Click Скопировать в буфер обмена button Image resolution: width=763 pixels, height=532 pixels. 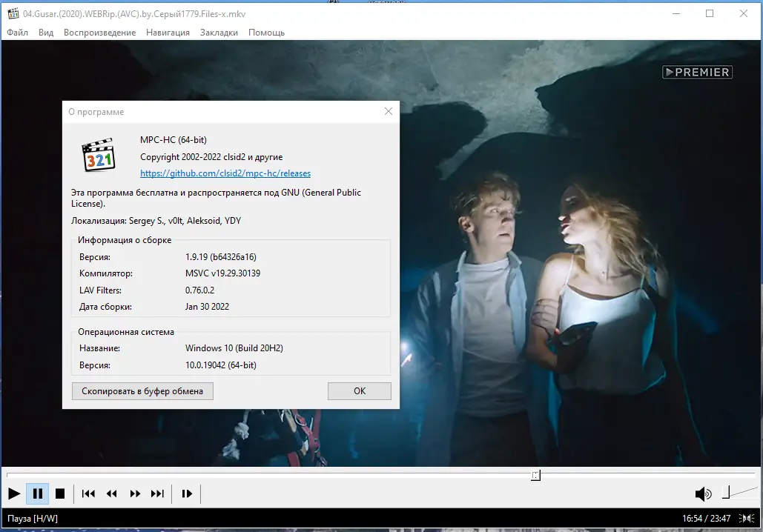coord(142,391)
